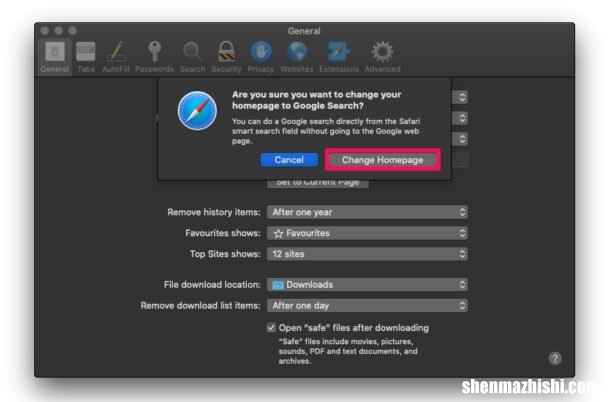Click Cancel in the homepage dialog
This screenshot has width=610, height=402.
(289, 160)
